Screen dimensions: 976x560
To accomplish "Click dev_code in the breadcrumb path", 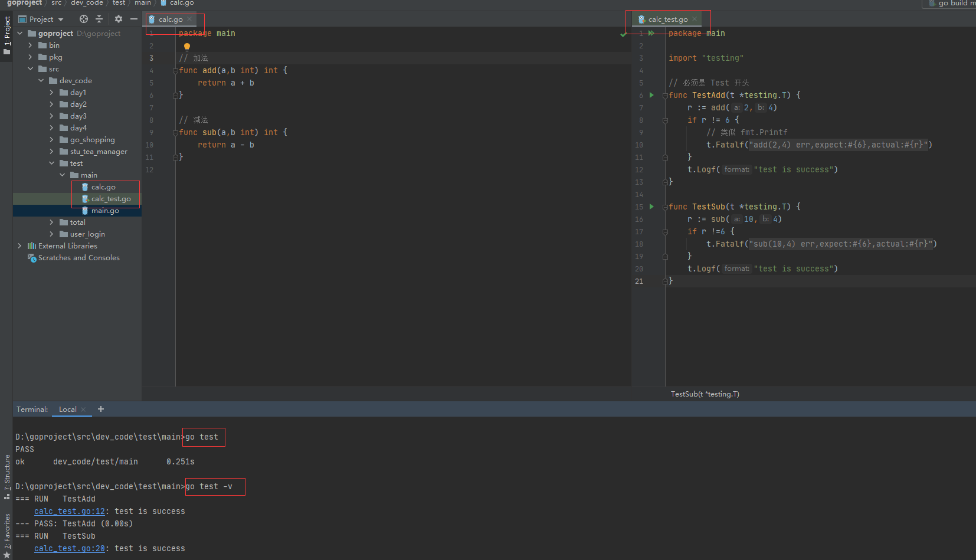I will pos(87,3).
